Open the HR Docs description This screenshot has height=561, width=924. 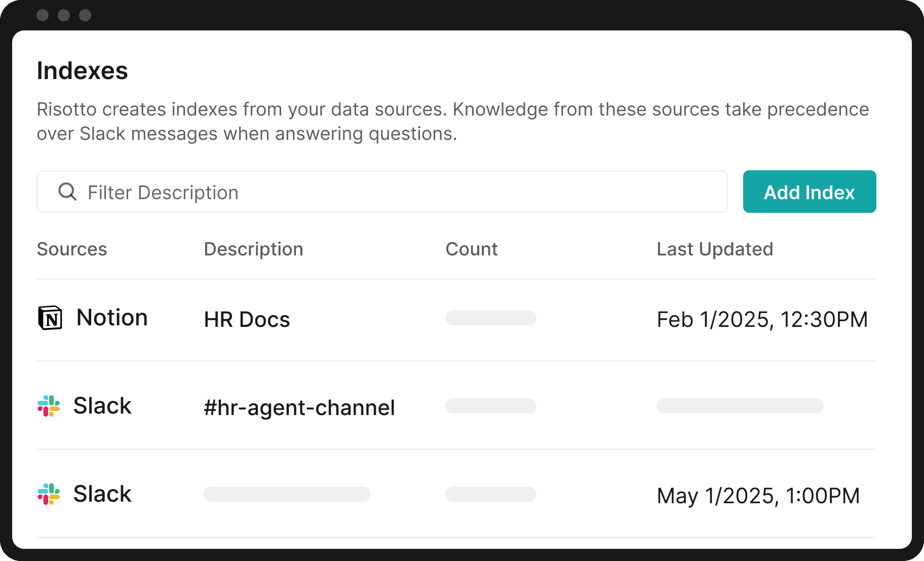point(247,320)
